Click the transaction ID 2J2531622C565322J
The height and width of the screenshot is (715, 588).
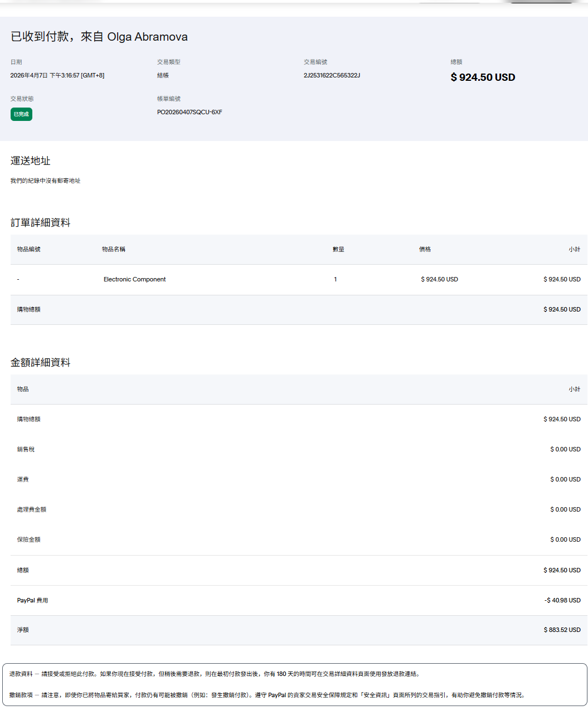pyautogui.click(x=332, y=75)
